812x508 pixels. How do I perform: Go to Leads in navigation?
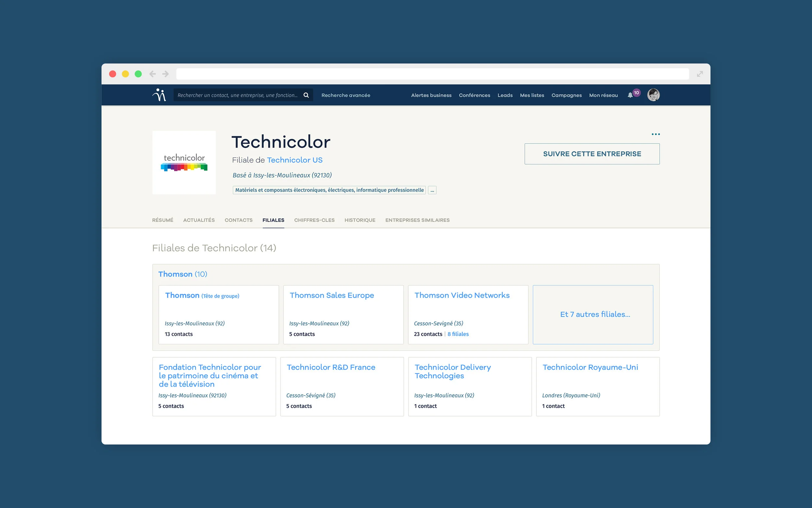(505, 96)
